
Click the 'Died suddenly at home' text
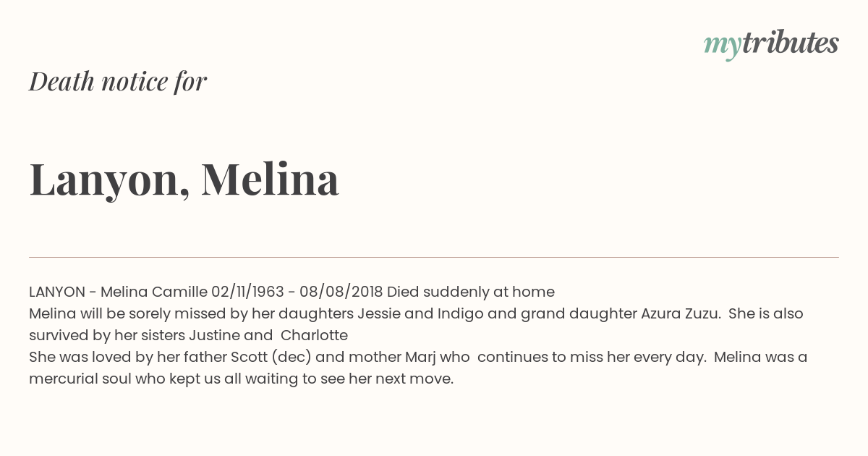click(471, 292)
